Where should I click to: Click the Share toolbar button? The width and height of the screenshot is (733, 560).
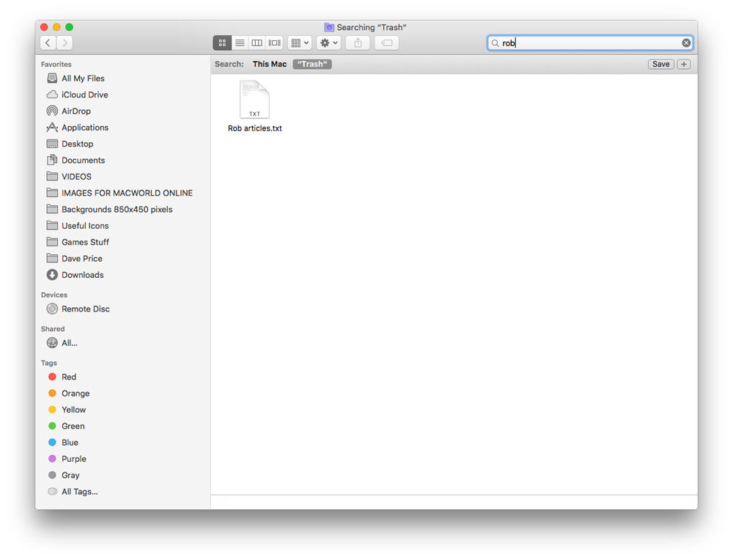pos(358,43)
